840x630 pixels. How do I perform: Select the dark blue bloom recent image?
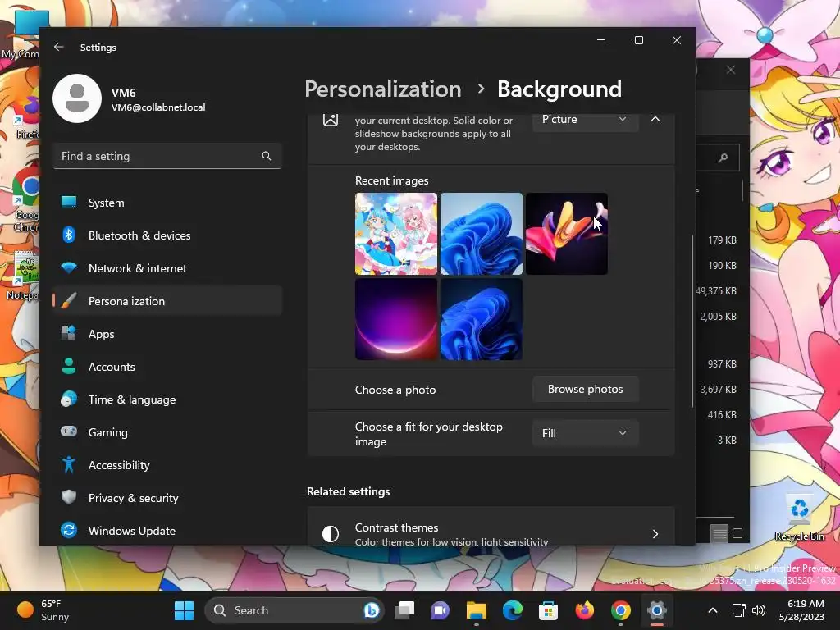point(481,319)
